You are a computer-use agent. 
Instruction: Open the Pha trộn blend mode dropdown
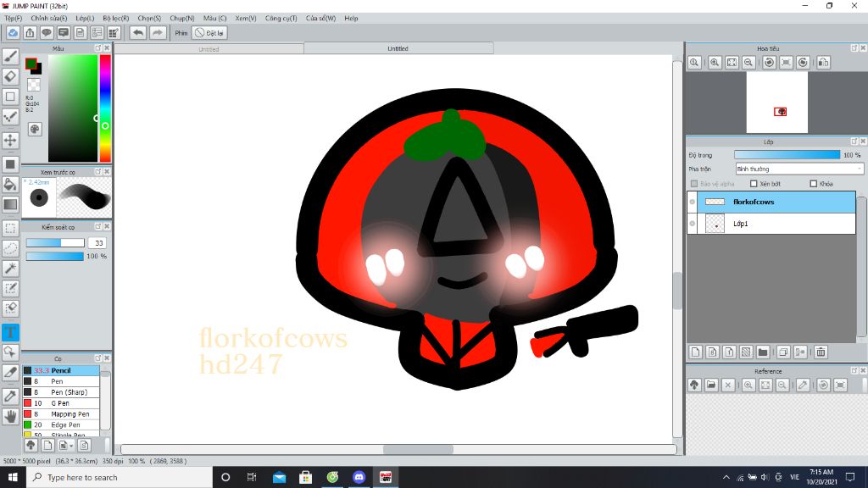799,169
